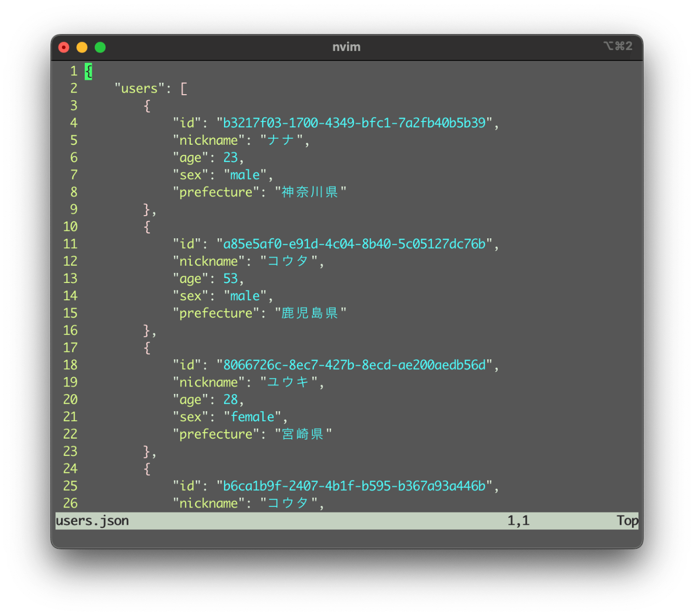Place cursor on the opening brace on line 1
This screenshot has height=616, width=694.
88,71
